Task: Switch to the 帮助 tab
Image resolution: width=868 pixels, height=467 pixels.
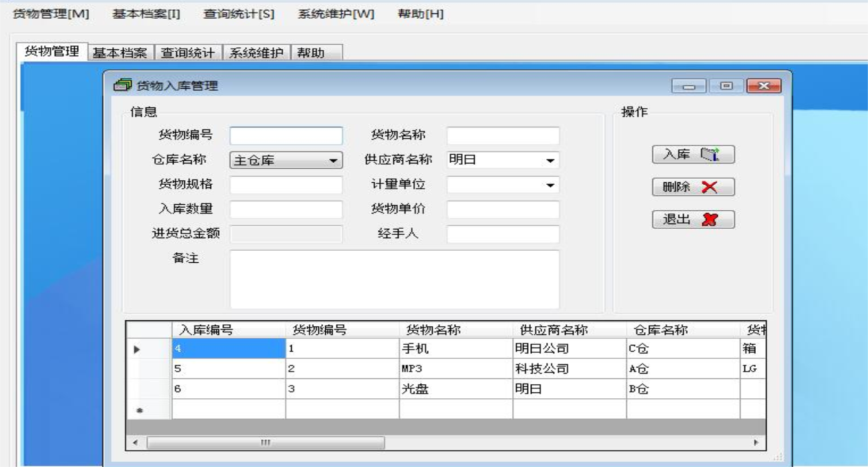Action: [x=316, y=53]
